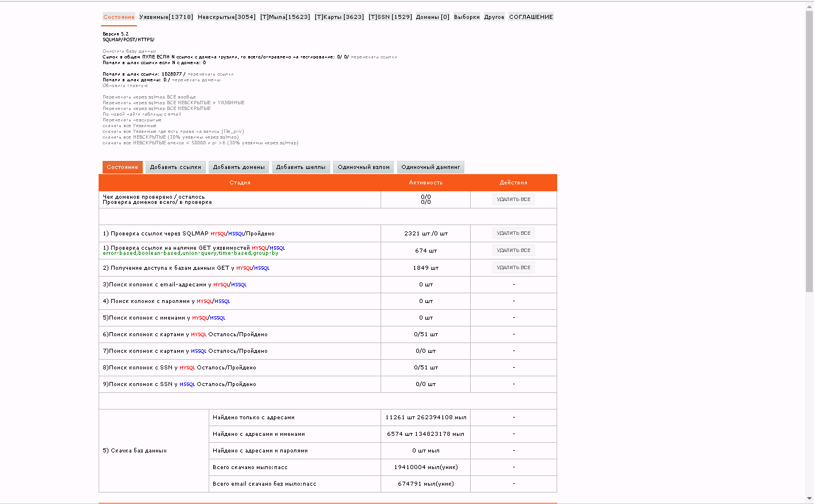Click 'перечекать ссылки' on the 'ПУЛЕ' line
The height and width of the screenshot is (504, 814).
pos(374,57)
